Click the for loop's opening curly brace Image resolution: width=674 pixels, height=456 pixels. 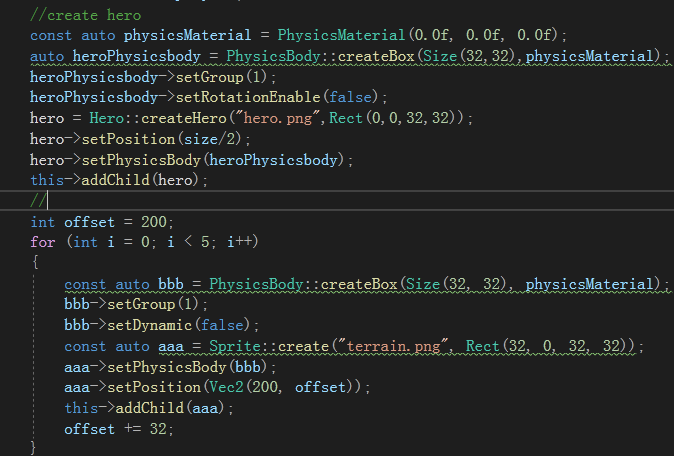tap(35, 263)
